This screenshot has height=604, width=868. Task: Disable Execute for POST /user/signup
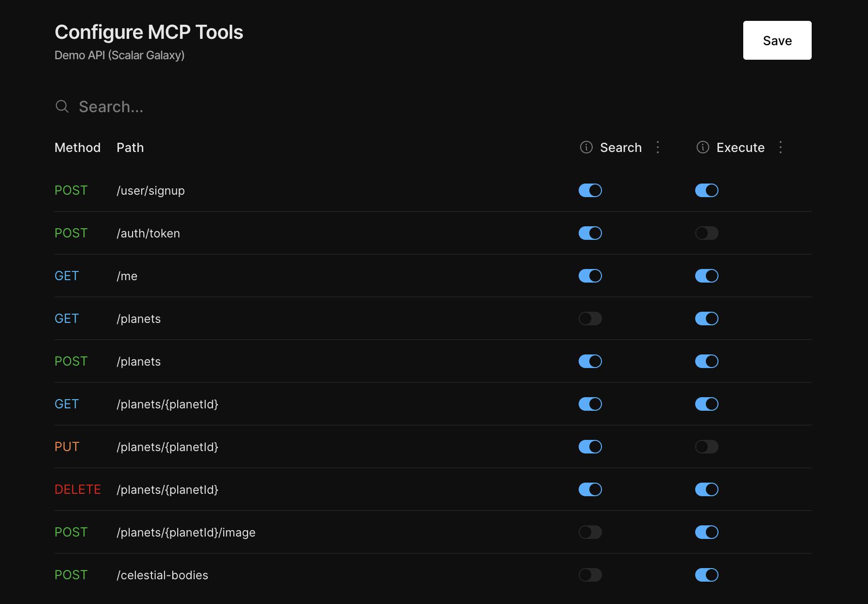(x=706, y=190)
